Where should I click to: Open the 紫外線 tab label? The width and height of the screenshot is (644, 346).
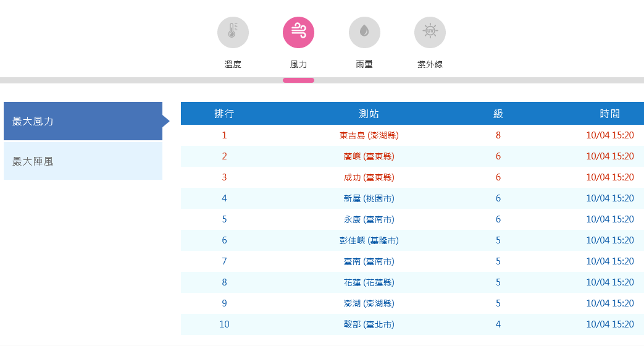pyautogui.click(x=430, y=64)
